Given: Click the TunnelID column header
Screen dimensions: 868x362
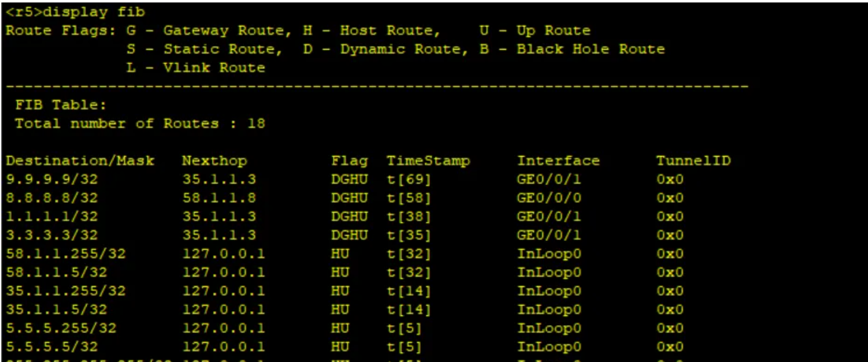Looking at the screenshot, I should pos(694,161).
